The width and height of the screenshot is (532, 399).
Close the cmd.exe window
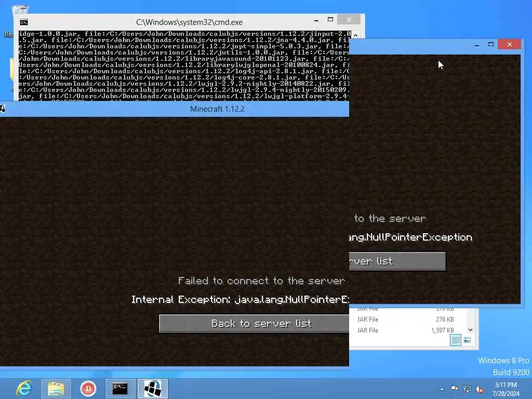click(349, 20)
